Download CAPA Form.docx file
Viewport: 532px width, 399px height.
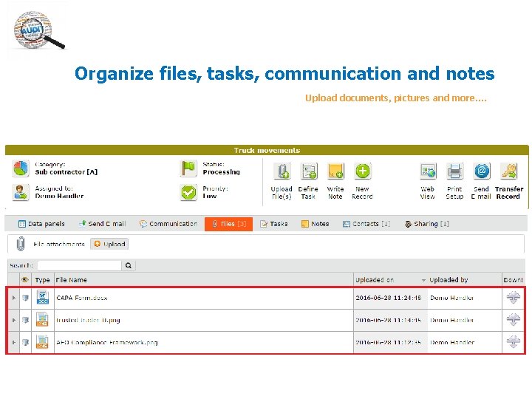[x=514, y=298]
